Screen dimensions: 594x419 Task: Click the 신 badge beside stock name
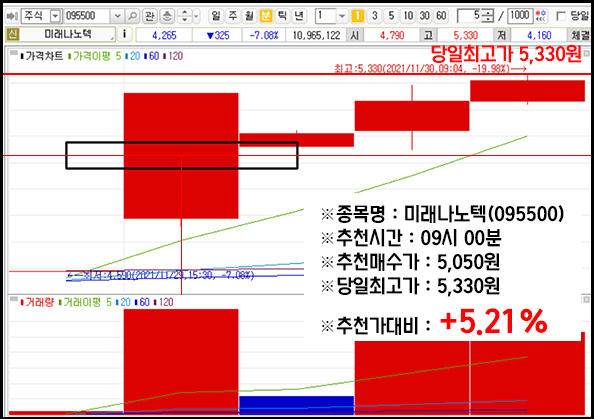click(x=13, y=35)
